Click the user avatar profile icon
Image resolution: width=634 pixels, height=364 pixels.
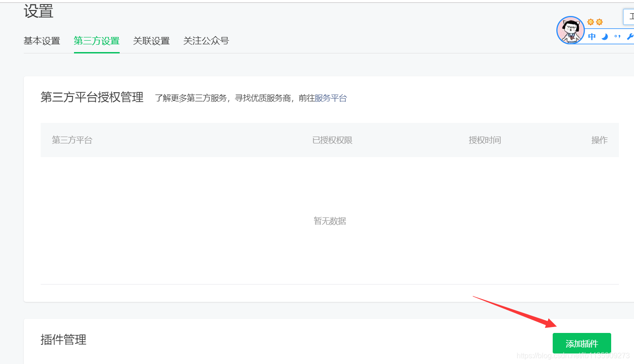(x=570, y=30)
